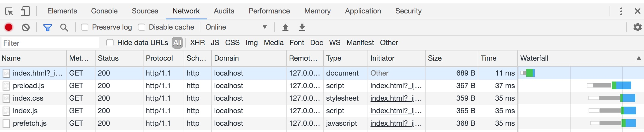Tick the Hide data URLs checkbox
This screenshot has width=644, height=132.
tap(110, 43)
